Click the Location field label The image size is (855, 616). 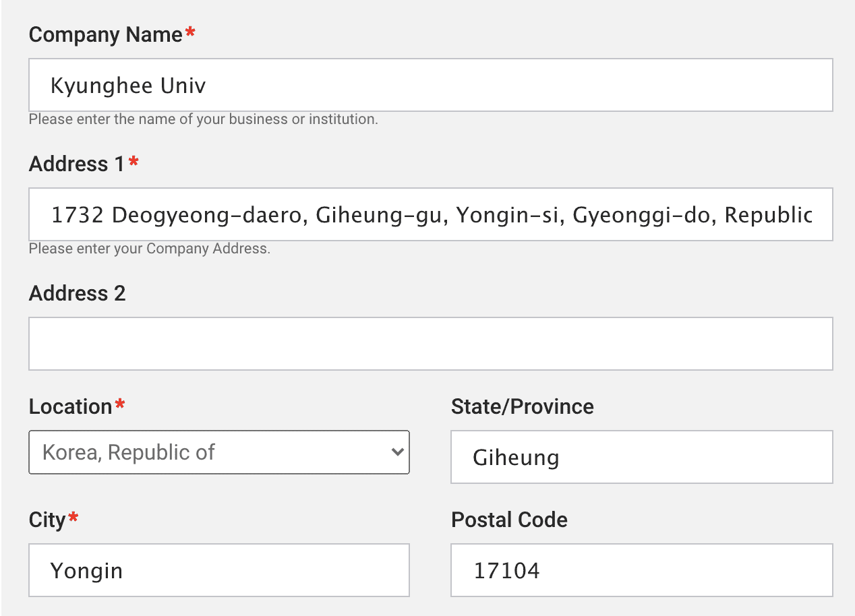(70, 407)
